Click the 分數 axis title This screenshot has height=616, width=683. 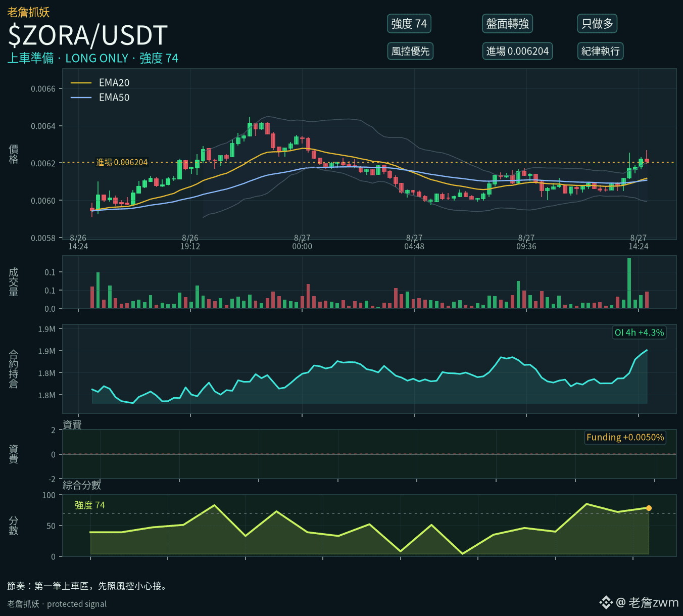point(14,526)
